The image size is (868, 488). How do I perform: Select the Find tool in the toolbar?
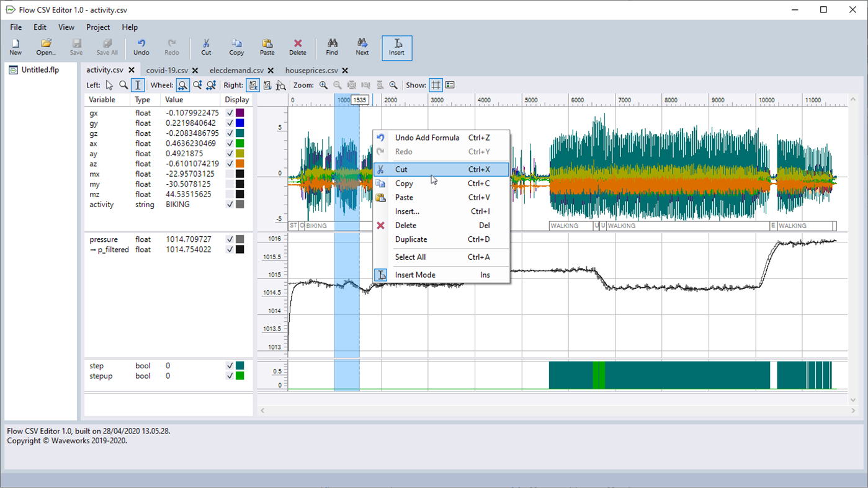point(332,47)
